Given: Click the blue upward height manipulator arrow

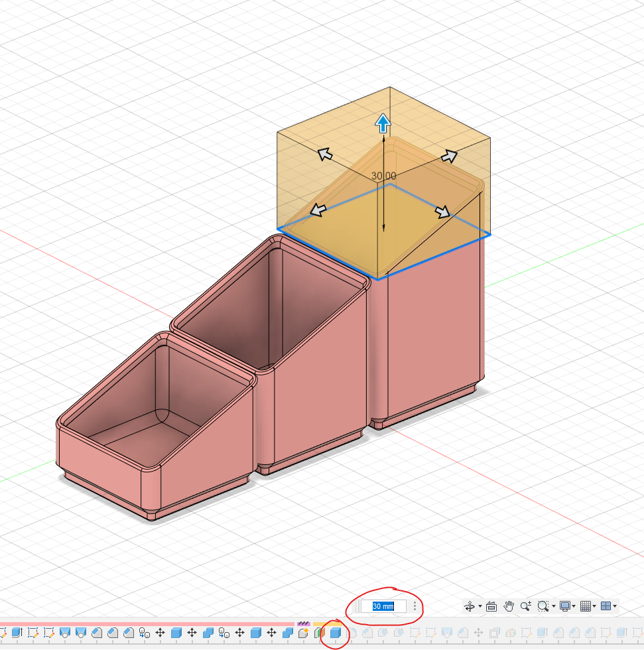Looking at the screenshot, I should point(383,123).
